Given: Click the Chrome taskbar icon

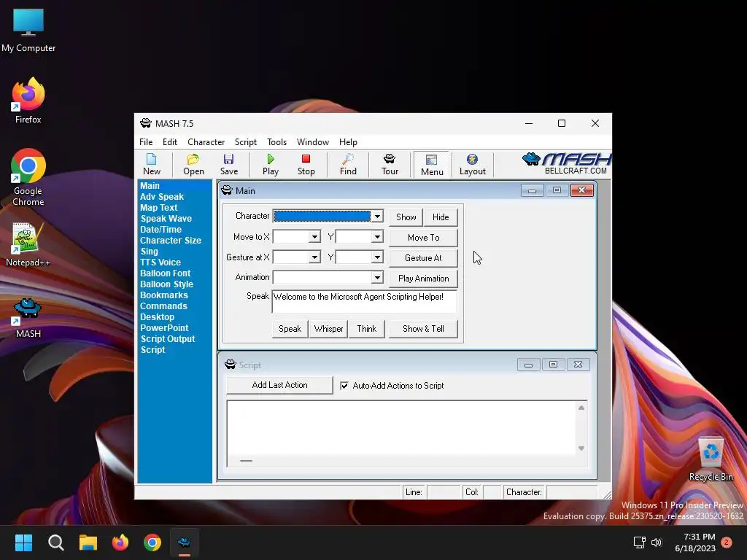Looking at the screenshot, I should pyautogui.click(x=152, y=542).
